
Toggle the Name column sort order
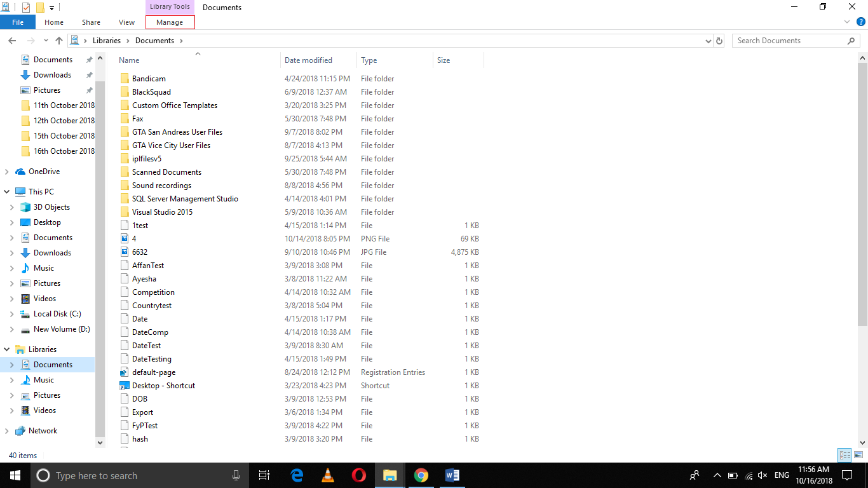128,60
